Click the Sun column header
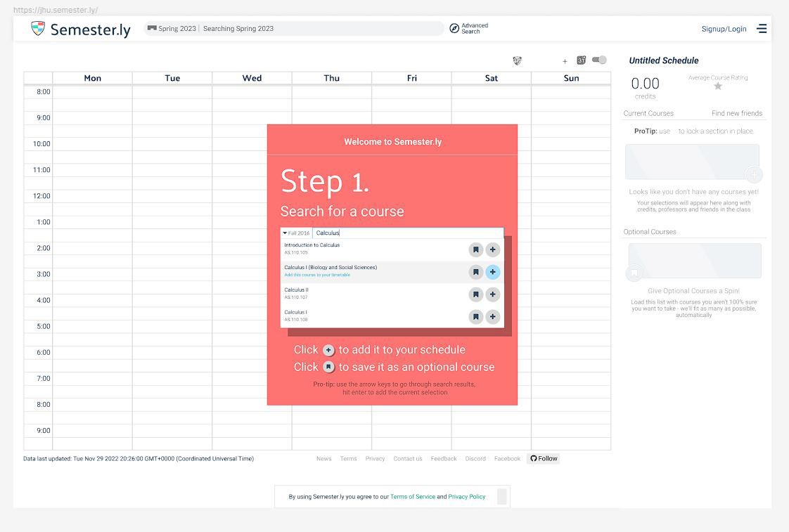 click(x=571, y=78)
